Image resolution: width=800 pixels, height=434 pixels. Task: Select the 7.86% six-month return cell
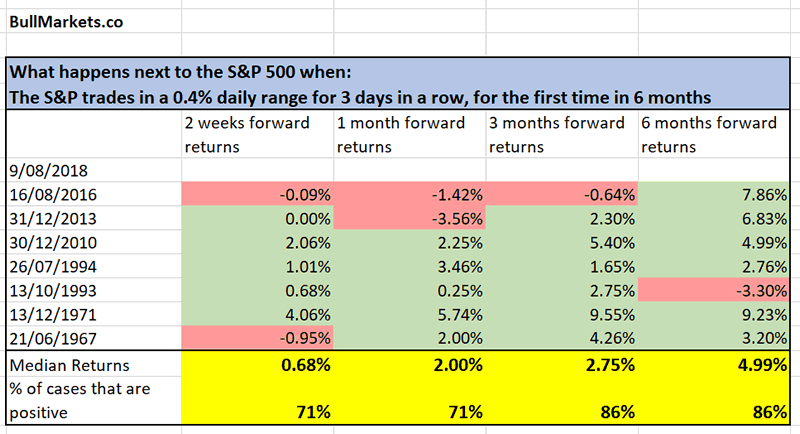point(714,192)
